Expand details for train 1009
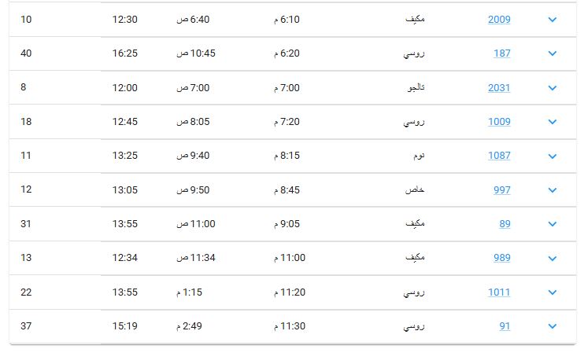The height and width of the screenshot is (364, 588). tap(552, 122)
